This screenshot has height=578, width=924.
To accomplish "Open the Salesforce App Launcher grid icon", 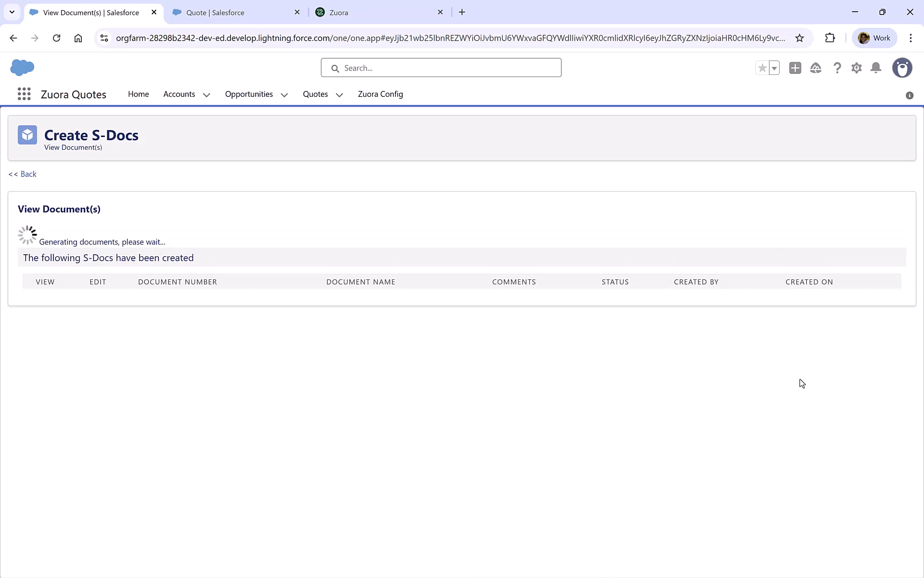I will pyautogui.click(x=24, y=94).
